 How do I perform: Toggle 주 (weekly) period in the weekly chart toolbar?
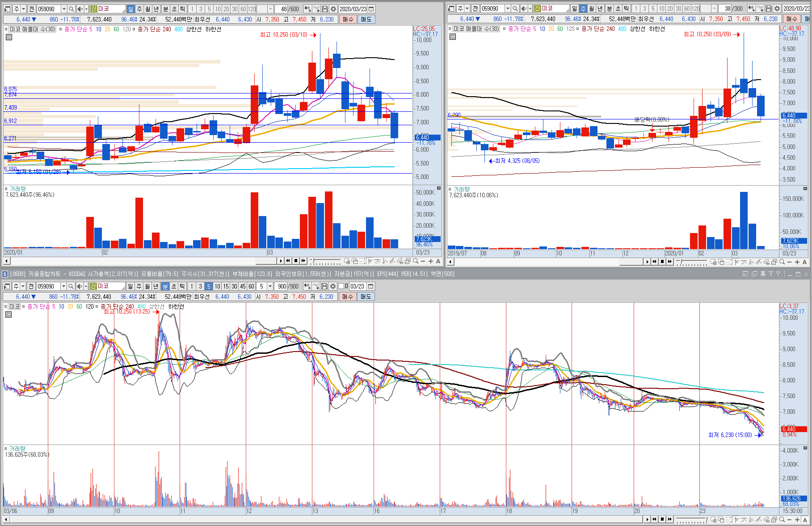pos(583,8)
